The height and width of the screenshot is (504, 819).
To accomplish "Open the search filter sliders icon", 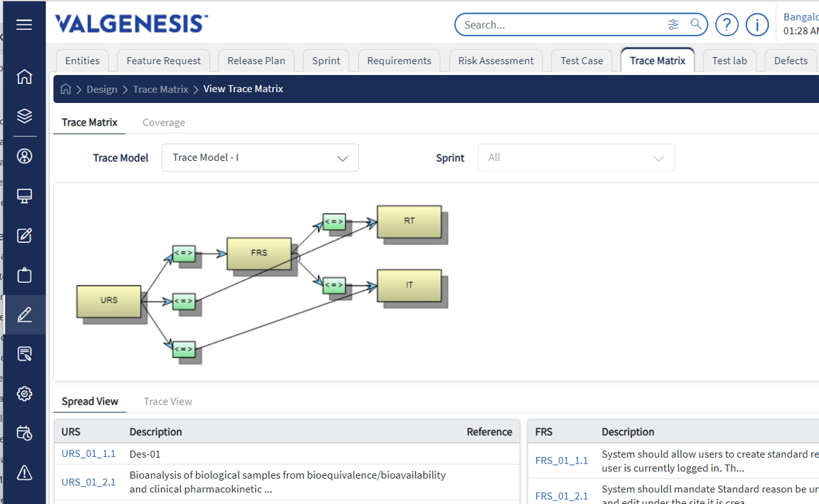I will tap(674, 24).
